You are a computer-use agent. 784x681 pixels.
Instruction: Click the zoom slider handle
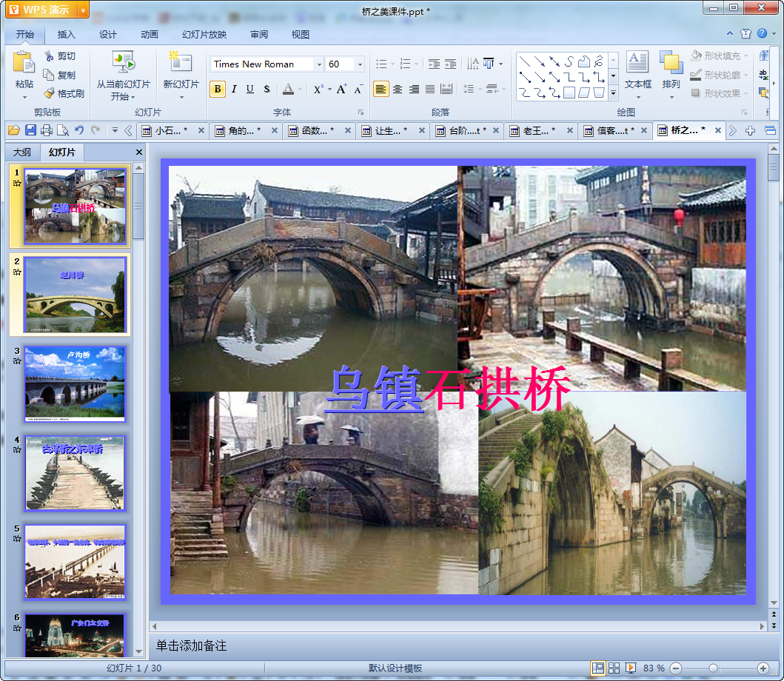coord(713,668)
